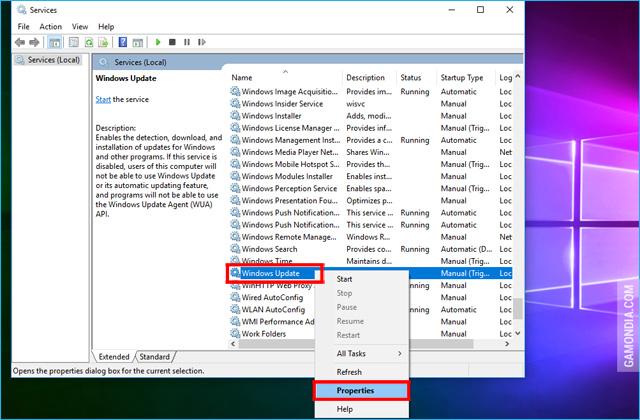Image resolution: width=640 pixels, height=420 pixels.
Task: Start the service with the green play icon
Action: coord(158,42)
